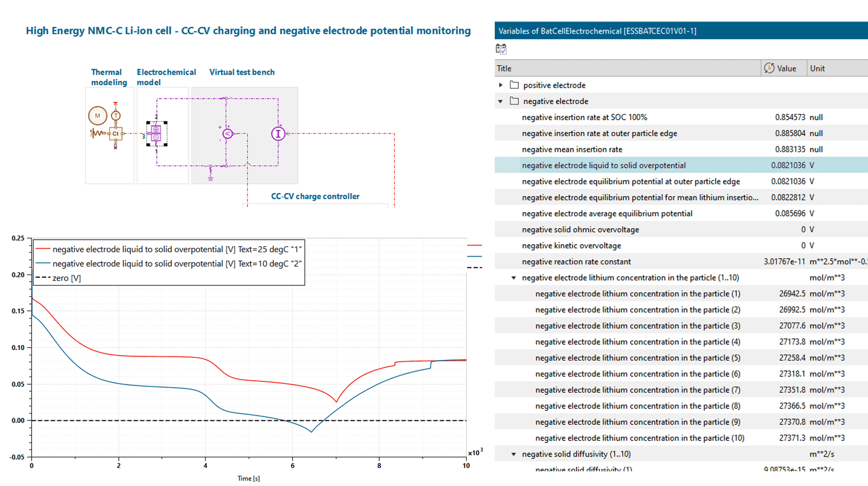This screenshot has height=486, width=868.
Task: Click the red curve marker beside plot
Action: pyautogui.click(x=475, y=246)
